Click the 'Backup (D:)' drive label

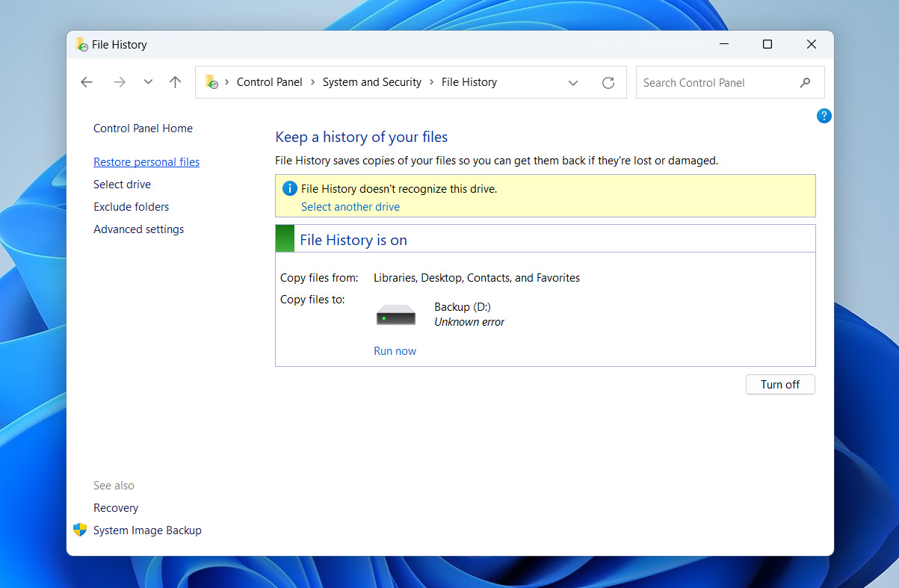pos(463,307)
